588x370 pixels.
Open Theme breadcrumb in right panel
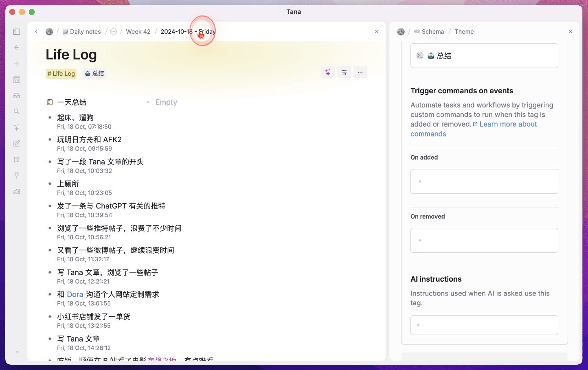464,32
